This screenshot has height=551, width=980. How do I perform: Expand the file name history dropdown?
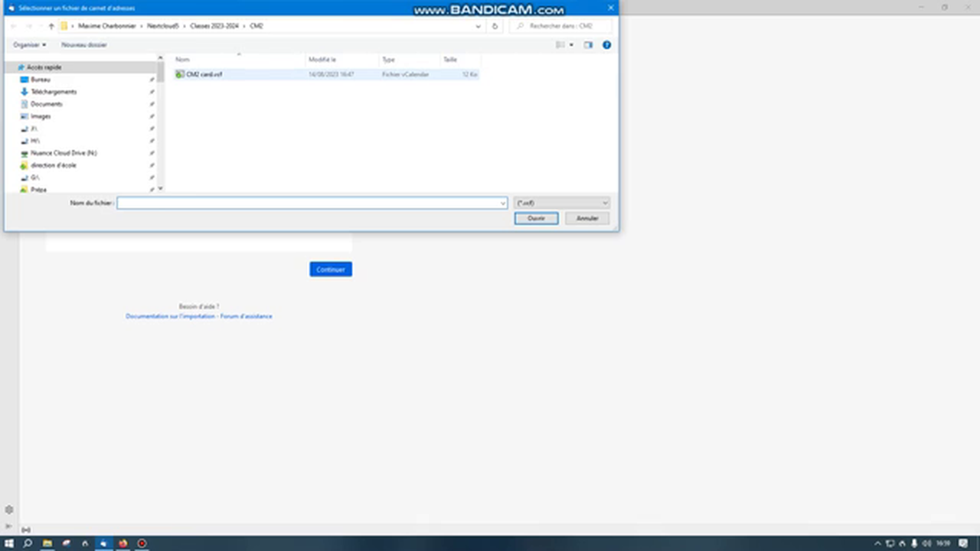[x=502, y=203]
